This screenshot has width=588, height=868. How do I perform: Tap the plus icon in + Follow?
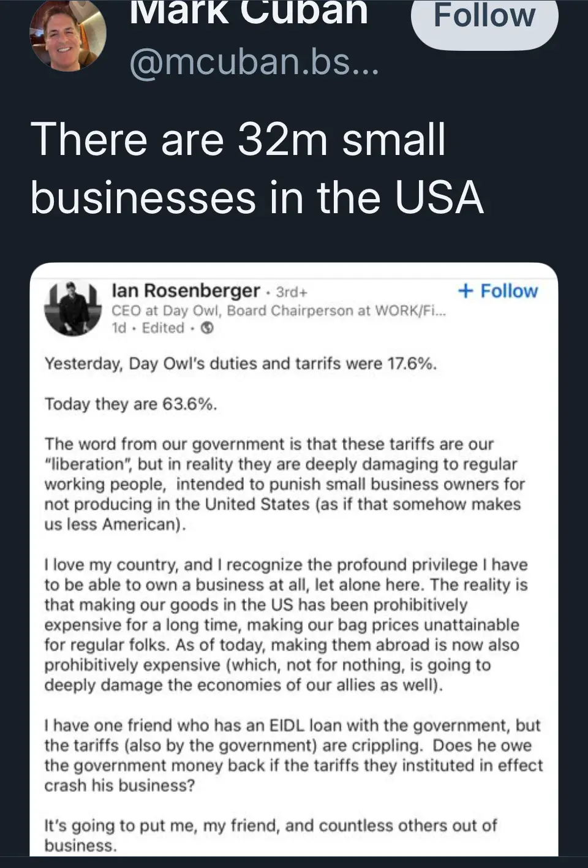(466, 291)
